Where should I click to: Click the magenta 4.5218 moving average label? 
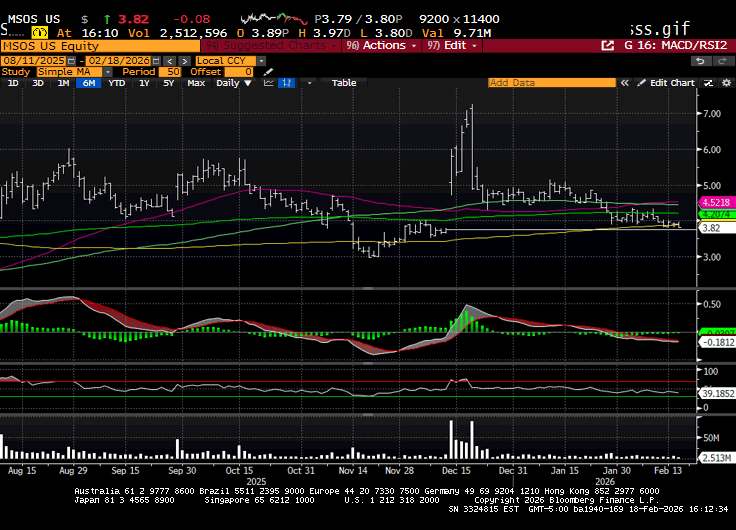717,202
